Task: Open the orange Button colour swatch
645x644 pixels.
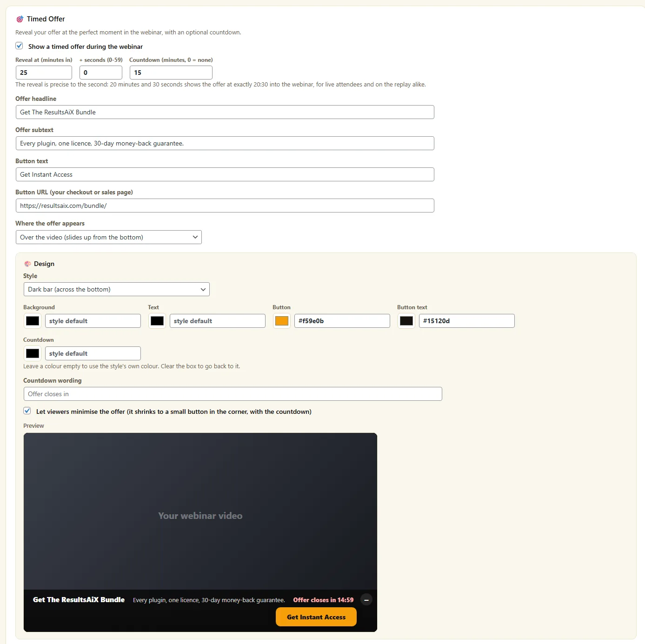Action: [282, 321]
